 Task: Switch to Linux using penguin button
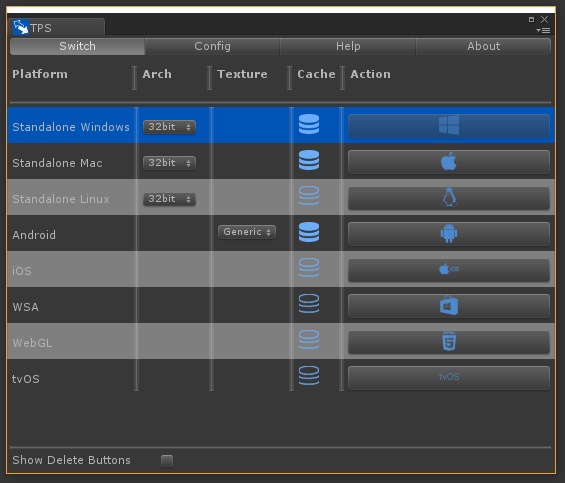tap(449, 198)
